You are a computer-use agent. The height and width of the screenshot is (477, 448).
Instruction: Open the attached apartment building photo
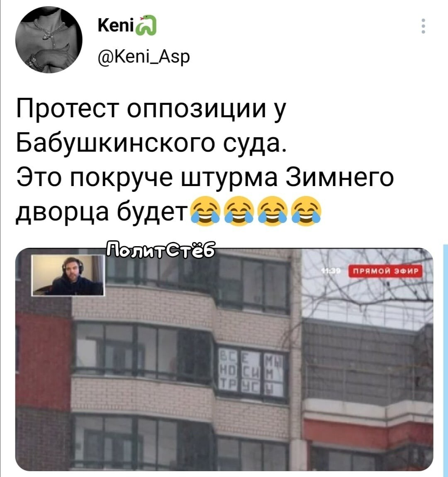point(224,359)
